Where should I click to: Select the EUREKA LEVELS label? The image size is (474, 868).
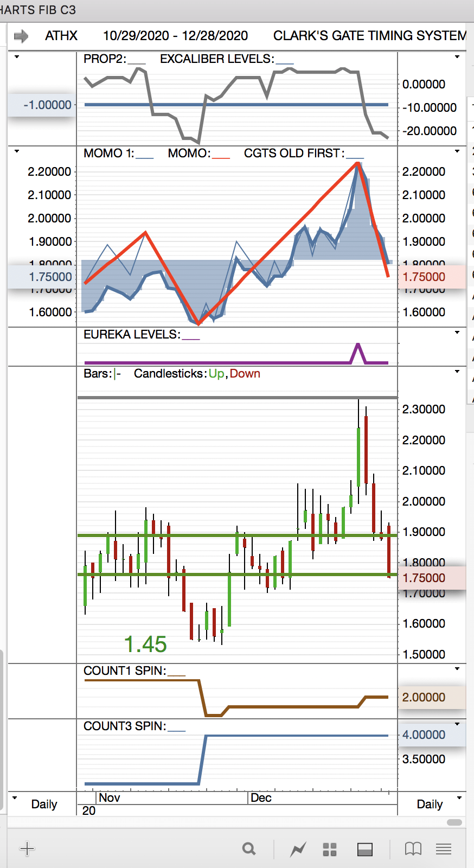click(x=132, y=335)
